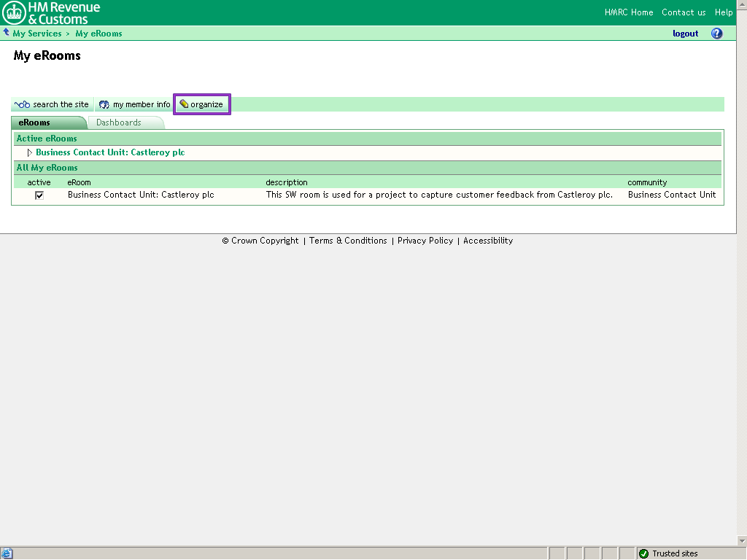Viewport: 747px width, 560px height.
Task: Uncheck active box for Castleroy plc eRoom
Action: click(x=39, y=195)
